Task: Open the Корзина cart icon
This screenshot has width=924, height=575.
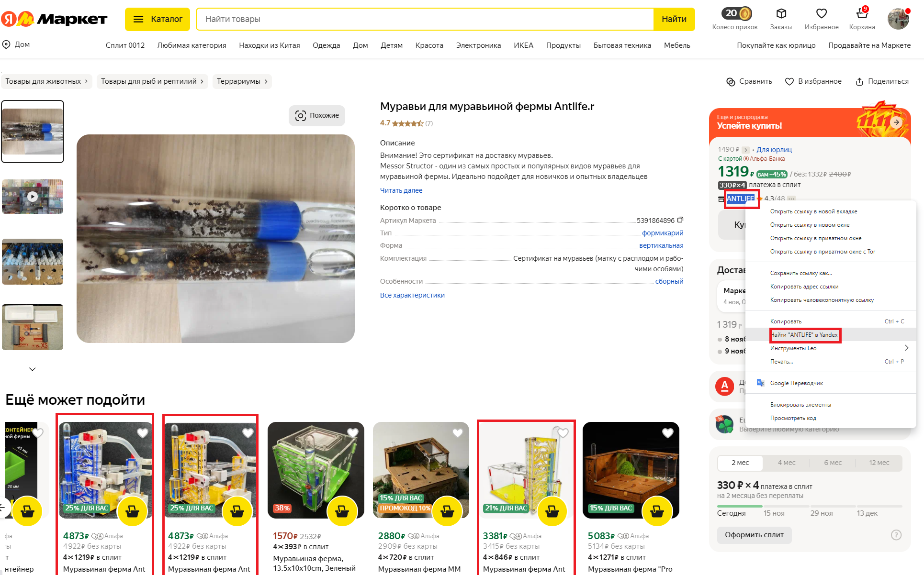Action: pyautogui.click(x=862, y=13)
